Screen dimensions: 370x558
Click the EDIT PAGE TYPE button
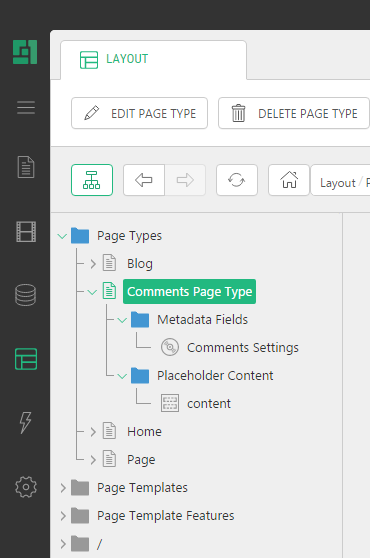pos(139,113)
